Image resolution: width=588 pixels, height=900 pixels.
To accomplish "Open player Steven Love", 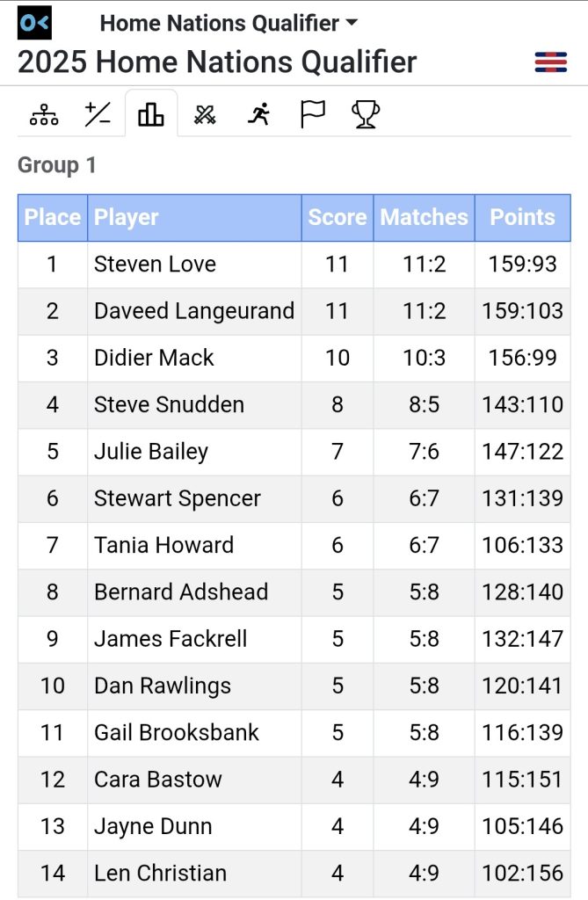I will point(155,264).
